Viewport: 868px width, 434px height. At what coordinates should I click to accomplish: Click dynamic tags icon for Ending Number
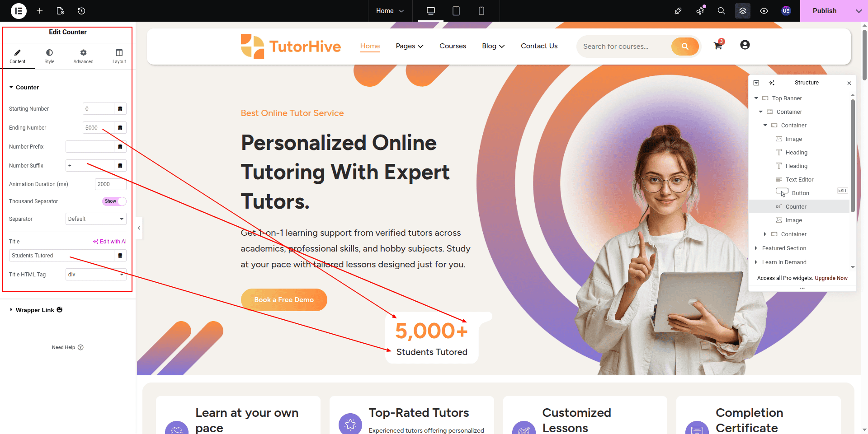[x=120, y=128]
